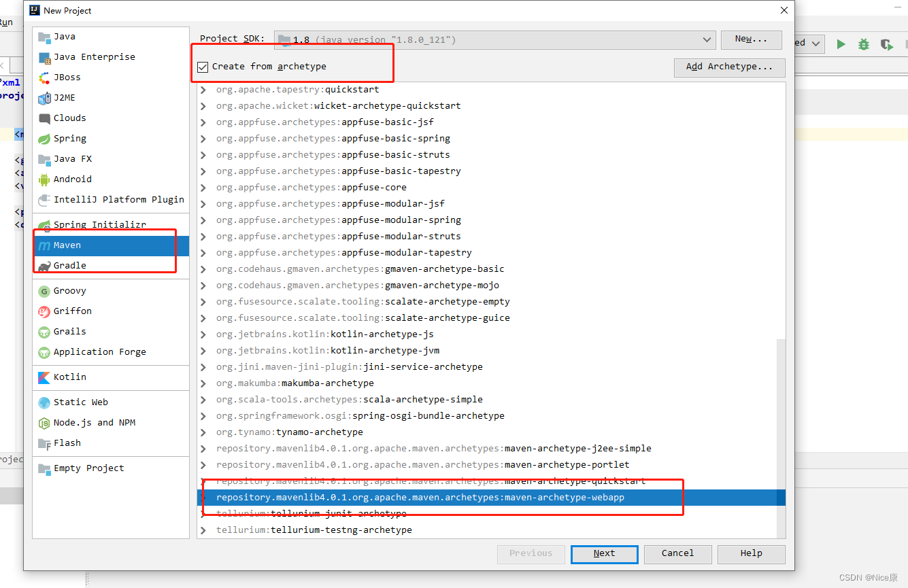Click the Java FX icon
This screenshot has height=588, width=908.
44,159
